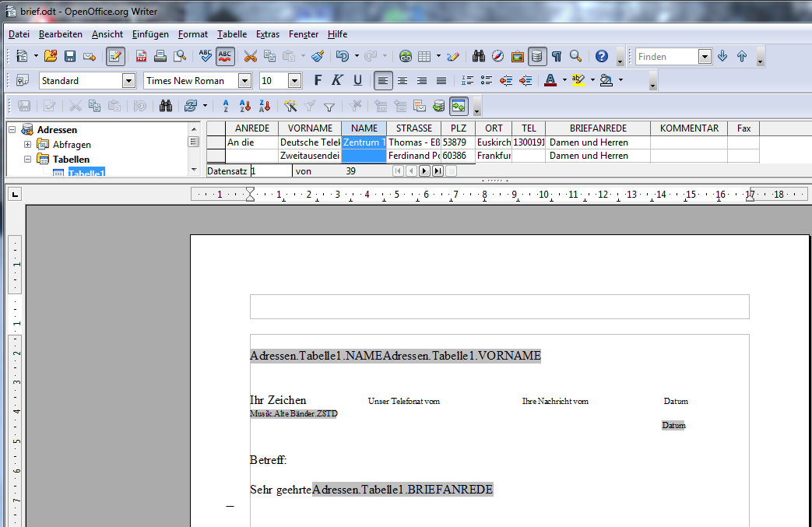Click the Save document icon
This screenshot has height=527, width=812.
coord(70,56)
